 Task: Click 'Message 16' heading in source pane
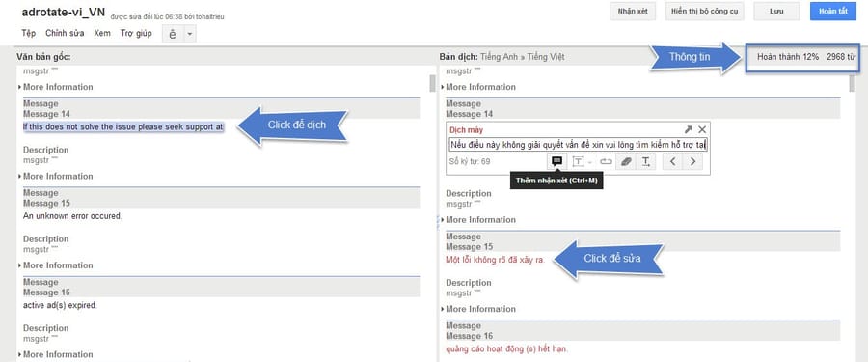tap(46, 292)
